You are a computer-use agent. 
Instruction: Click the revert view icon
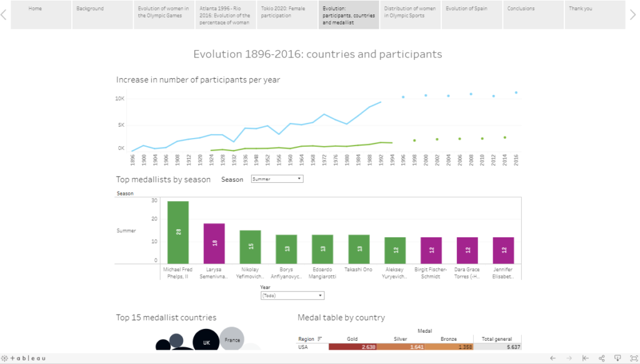pos(586,358)
